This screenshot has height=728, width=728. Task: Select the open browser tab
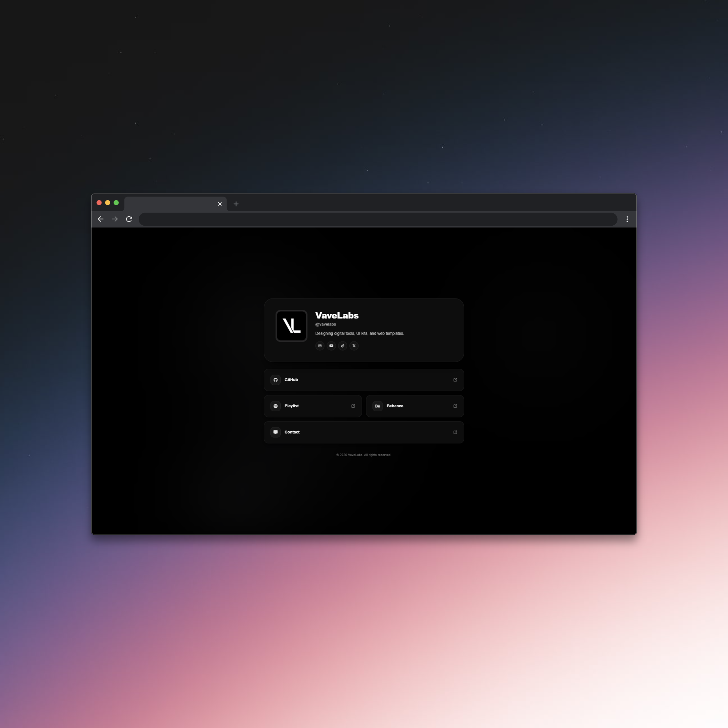175,204
